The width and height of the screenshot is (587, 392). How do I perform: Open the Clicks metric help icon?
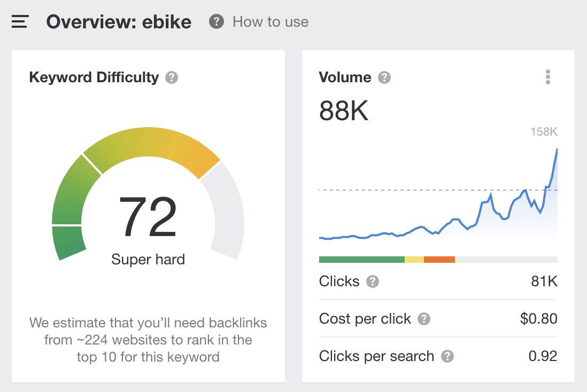click(373, 281)
